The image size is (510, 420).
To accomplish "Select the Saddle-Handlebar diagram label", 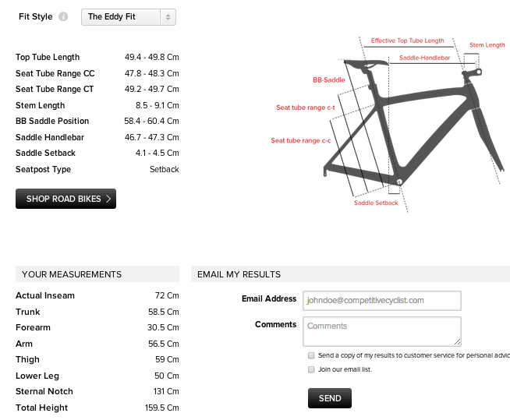I will [x=425, y=58].
